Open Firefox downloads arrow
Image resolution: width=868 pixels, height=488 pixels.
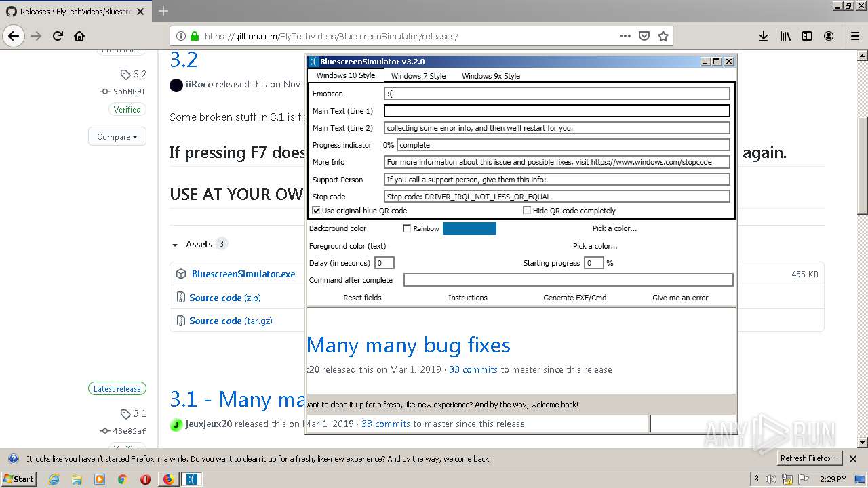(x=764, y=36)
